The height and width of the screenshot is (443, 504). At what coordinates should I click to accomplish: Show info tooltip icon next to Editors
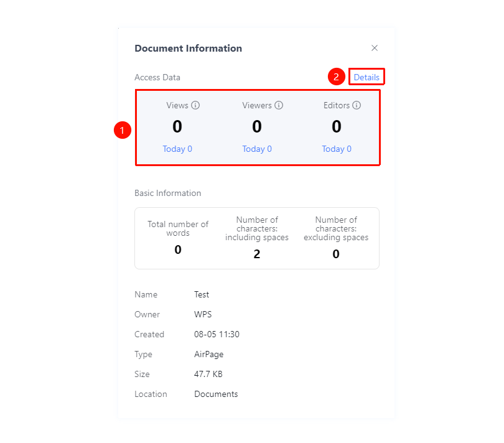(x=357, y=105)
